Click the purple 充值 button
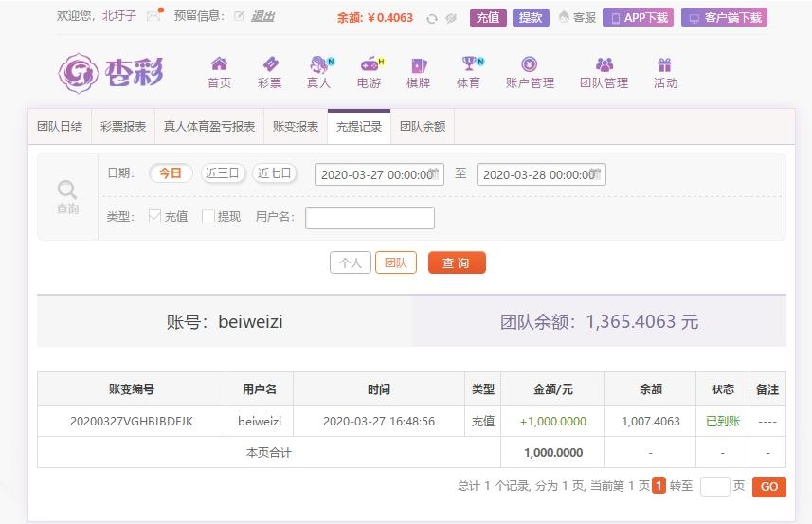The image size is (812, 524). [488, 18]
